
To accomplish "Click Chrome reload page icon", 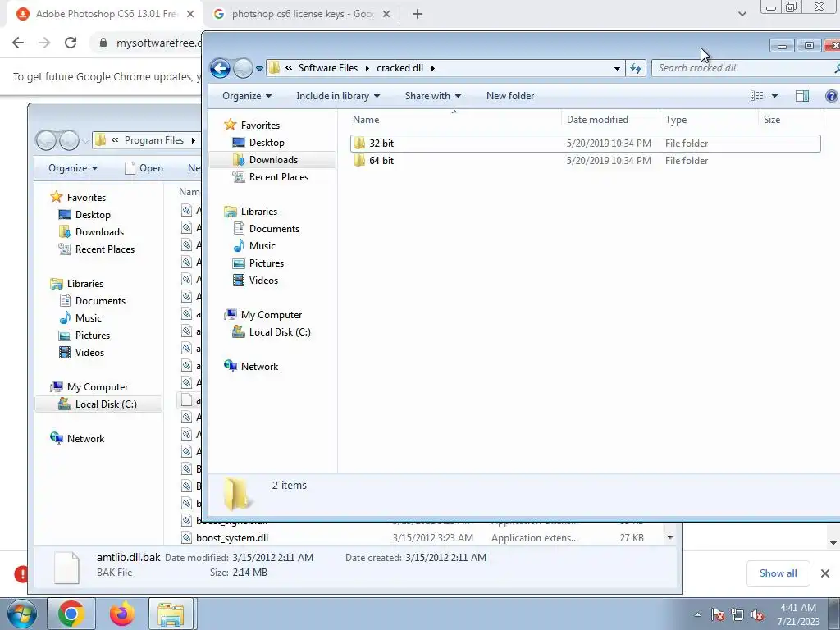I will (x=71, y=43).
